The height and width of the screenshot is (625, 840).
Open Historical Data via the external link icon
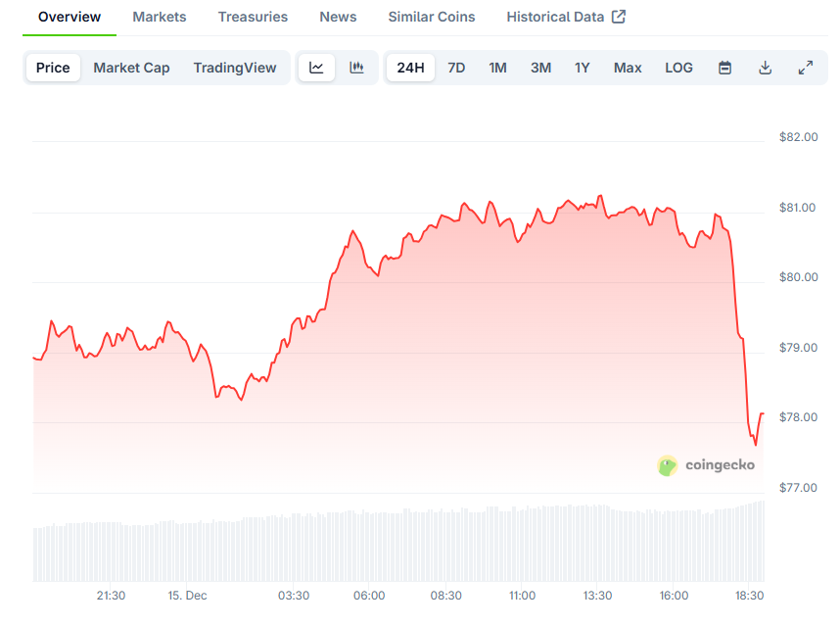[618, 16]
